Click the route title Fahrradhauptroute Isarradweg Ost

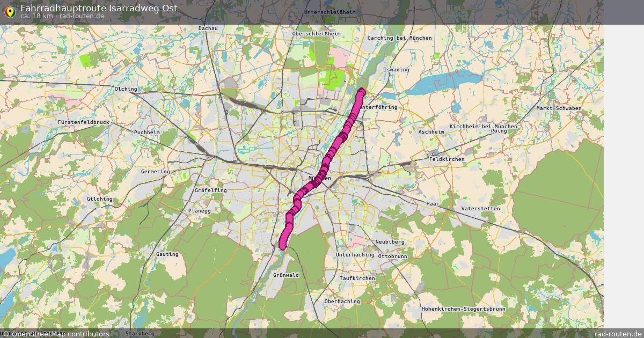click(98, 9)
